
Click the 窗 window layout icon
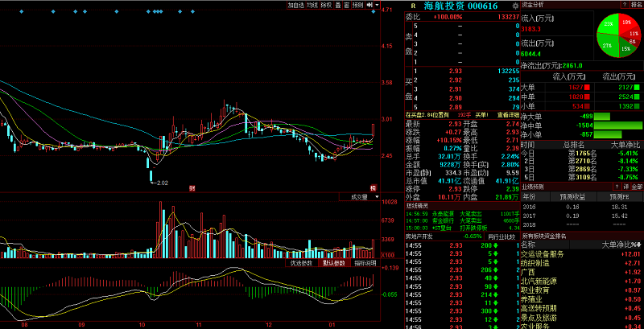(x=345, y=5)
